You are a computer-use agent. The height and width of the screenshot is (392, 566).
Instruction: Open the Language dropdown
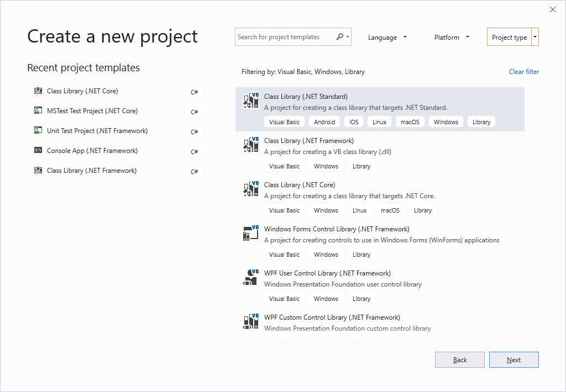[x=387, y=37]
